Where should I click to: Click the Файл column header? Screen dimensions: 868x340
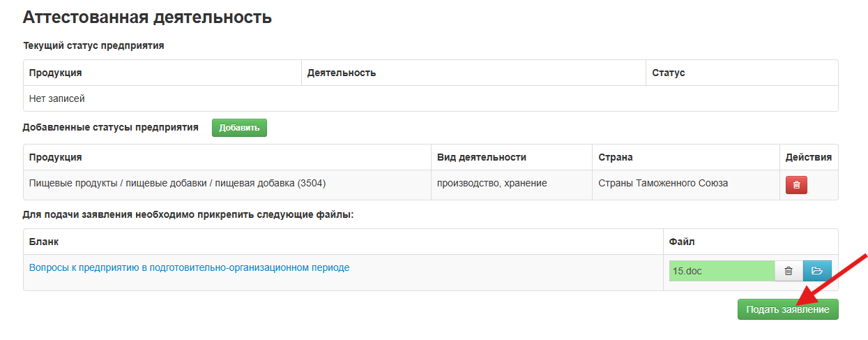coord(681,242)
